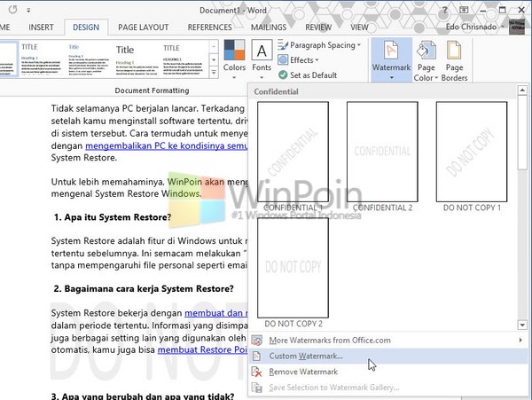The image size is (532, 400).
Task: Customize Quick Access Toolbar dropdown
Action: (x=28, y=11)
